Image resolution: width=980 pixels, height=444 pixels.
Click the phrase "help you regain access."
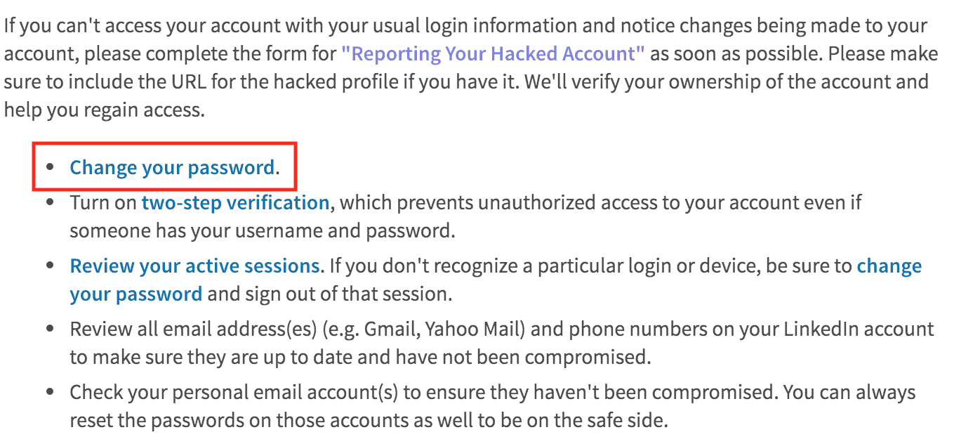[x=105, y=110]
